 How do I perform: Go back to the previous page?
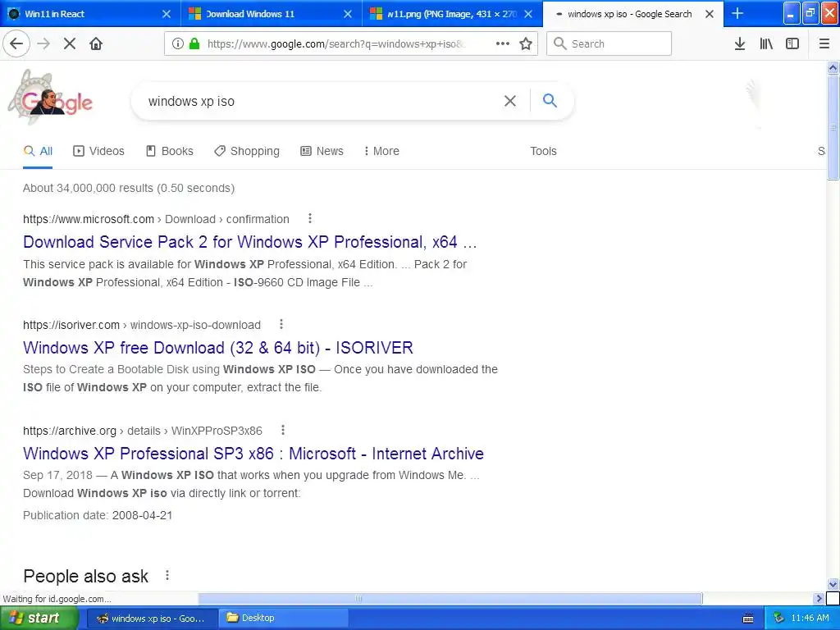pos(16,44)
